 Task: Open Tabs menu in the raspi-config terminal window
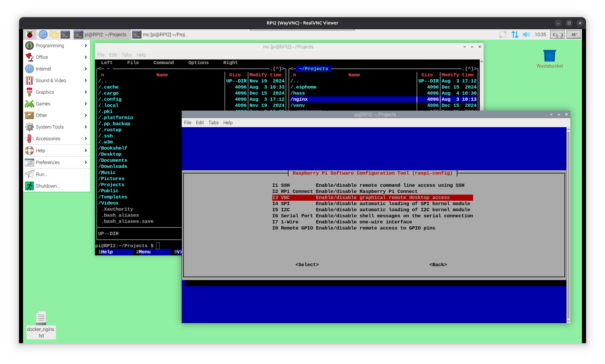[x=213, y=123]
